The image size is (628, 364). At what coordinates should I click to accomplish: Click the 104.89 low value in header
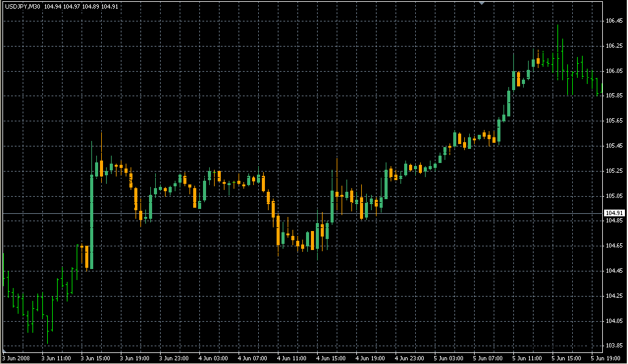pyautogui.click(x=91, y=7)
